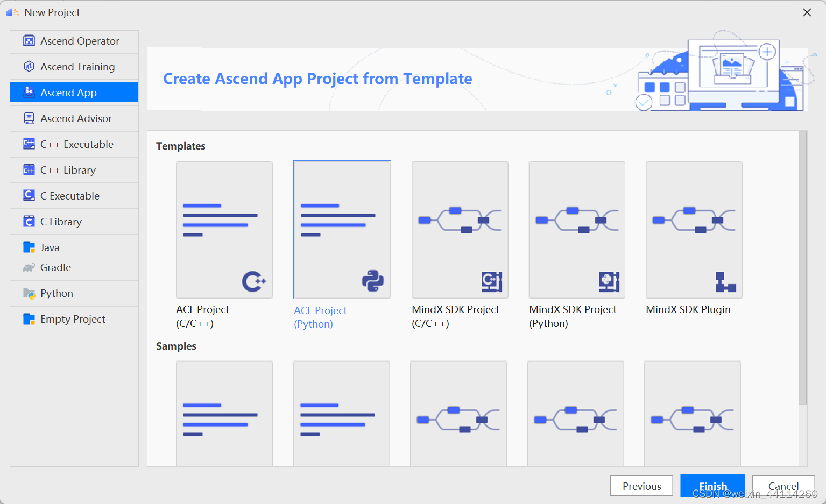Click the C Library icon
The width and height of the screenshot is (826, 504).
(29, 222)
